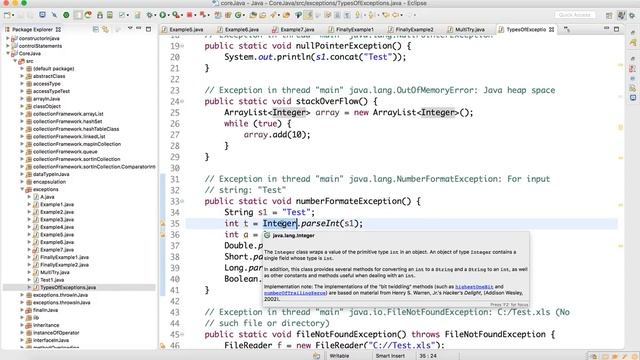Maximize the Package Explorer view
The width and height of the screenshot is (640, 360).
point(149,29)
